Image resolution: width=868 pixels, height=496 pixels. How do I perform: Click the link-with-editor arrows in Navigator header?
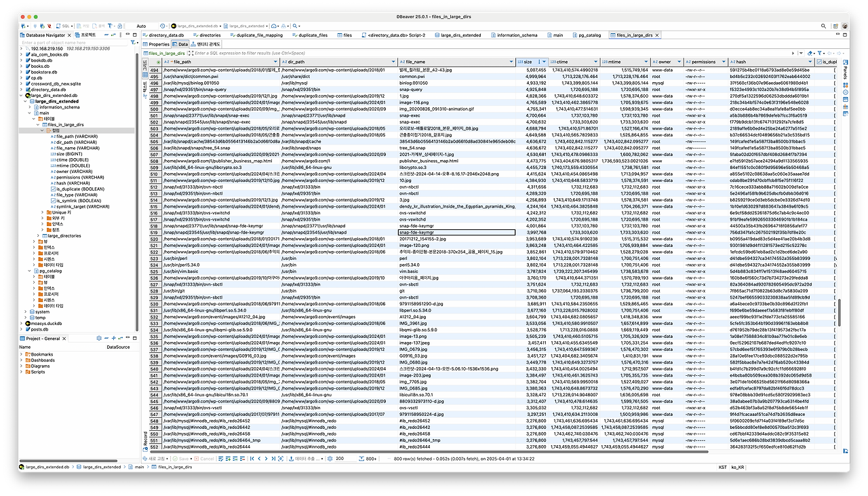[115, 35]
